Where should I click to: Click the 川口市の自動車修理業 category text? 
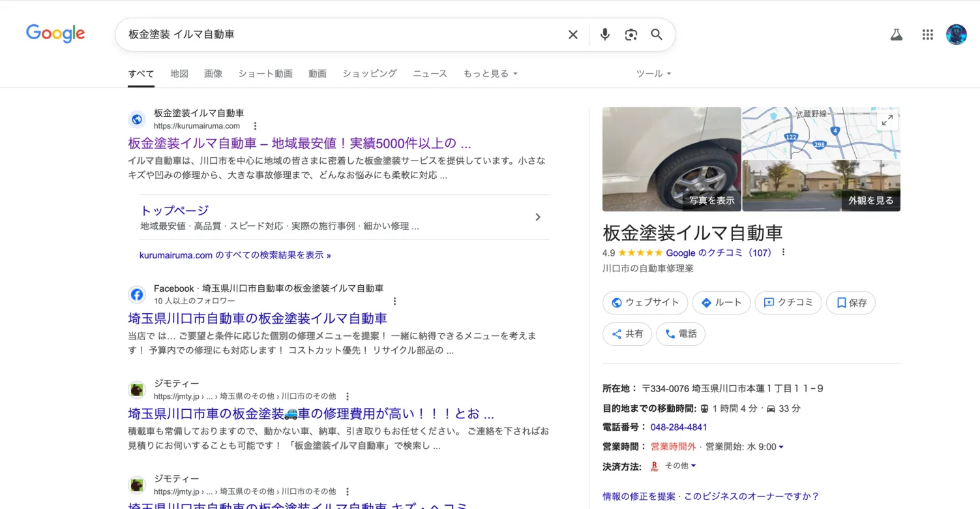click(x=648, y=268)
